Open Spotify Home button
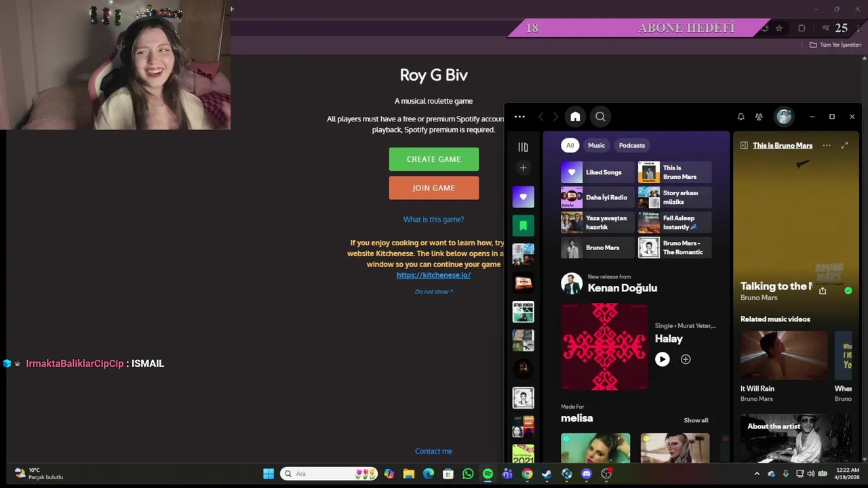 [x=575, y=117]
